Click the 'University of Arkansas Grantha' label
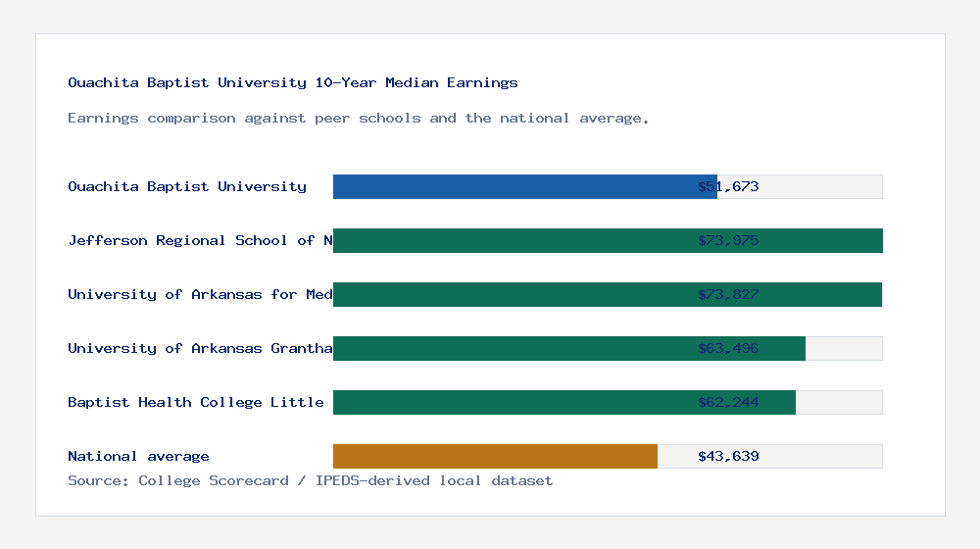The height and width of the screenshot is (549, 980). (201, 348)
